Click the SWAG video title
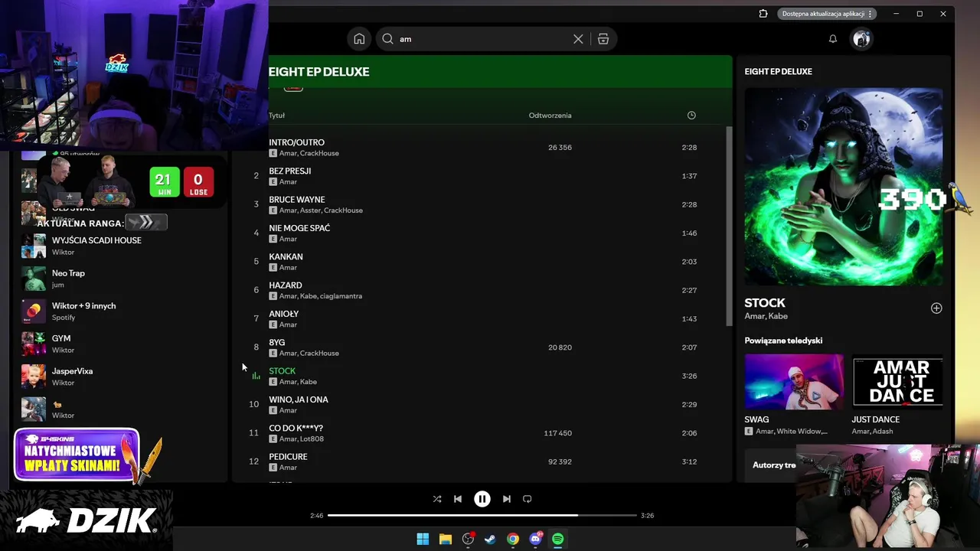 [x=756, y=419]
